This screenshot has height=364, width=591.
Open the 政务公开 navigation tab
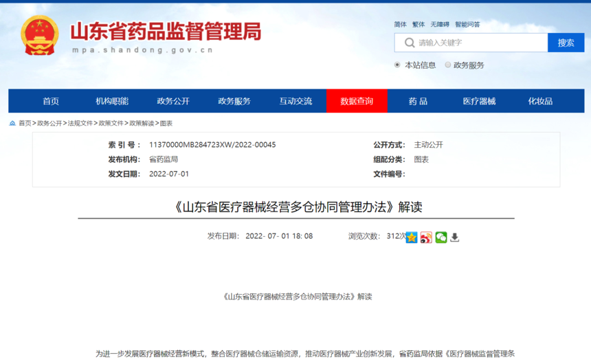coord(173,101)
